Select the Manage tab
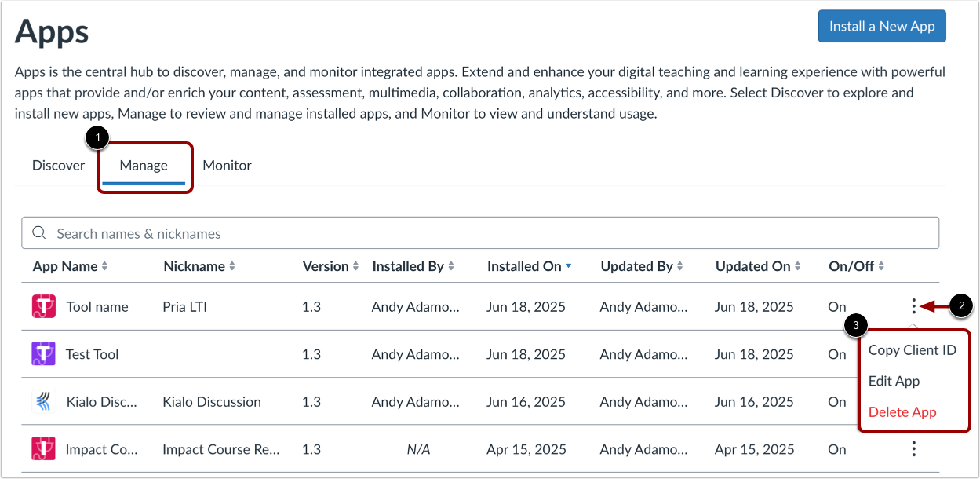This screenshot has height=479, width=980. [144, 166]
